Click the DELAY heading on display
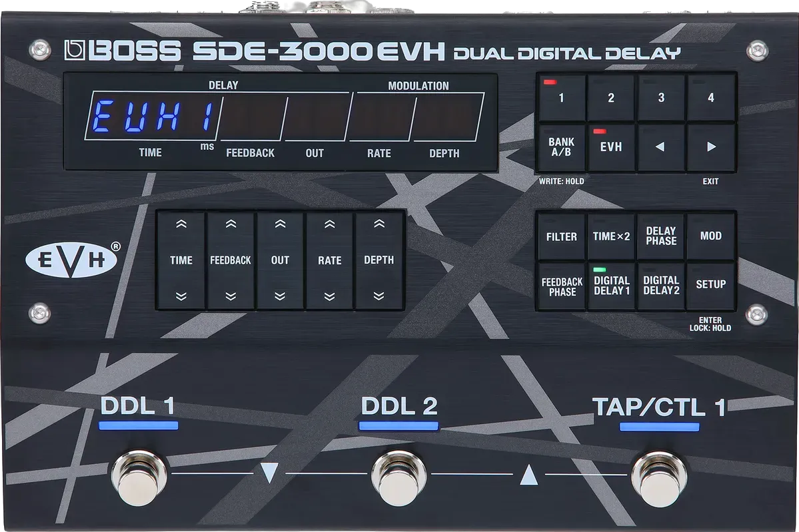This screenshot has width=799, height=532. 223,85
